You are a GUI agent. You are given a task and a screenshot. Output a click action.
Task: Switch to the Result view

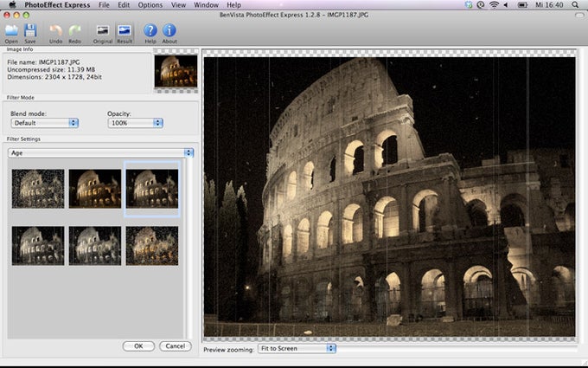[125, 32]
